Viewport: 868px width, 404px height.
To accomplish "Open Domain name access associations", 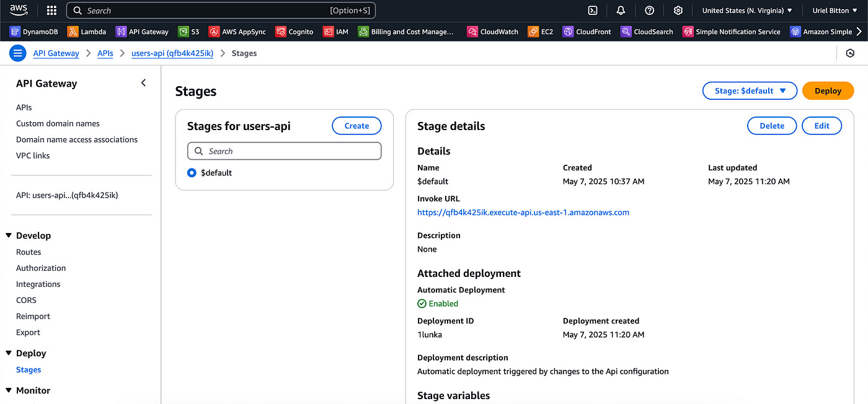I will point(77,139).
